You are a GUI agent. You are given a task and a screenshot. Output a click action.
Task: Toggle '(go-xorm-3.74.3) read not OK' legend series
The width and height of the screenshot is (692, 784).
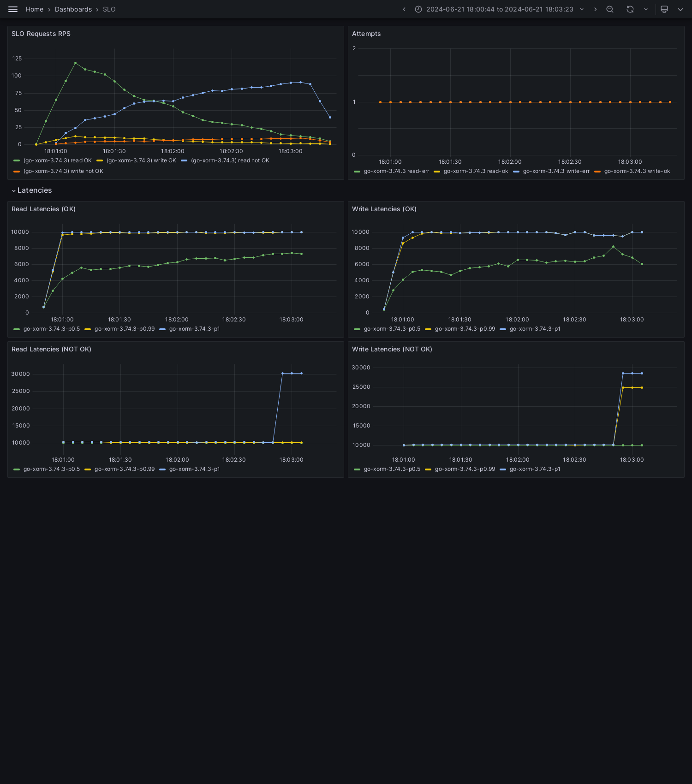tap(230, 160)
